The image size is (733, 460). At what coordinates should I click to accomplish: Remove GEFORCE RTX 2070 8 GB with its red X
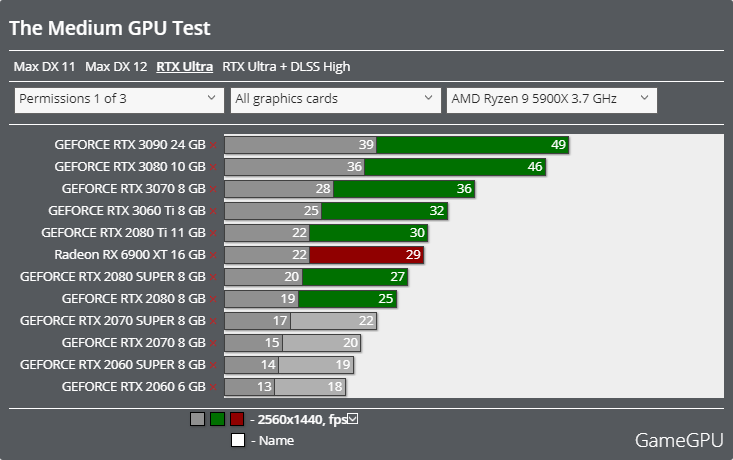(x=213, y=343)
